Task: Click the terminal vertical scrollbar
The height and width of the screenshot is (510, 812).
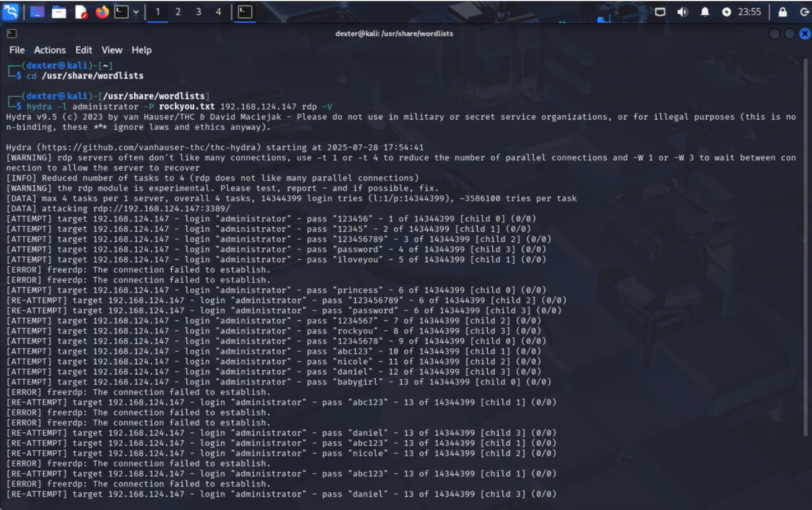Action: point(806,247)
